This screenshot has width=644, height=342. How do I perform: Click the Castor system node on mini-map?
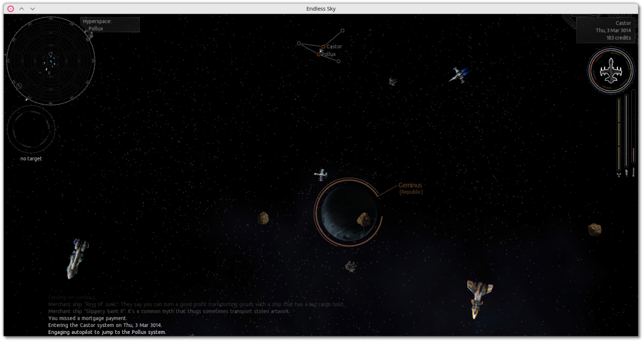point(324,47)
